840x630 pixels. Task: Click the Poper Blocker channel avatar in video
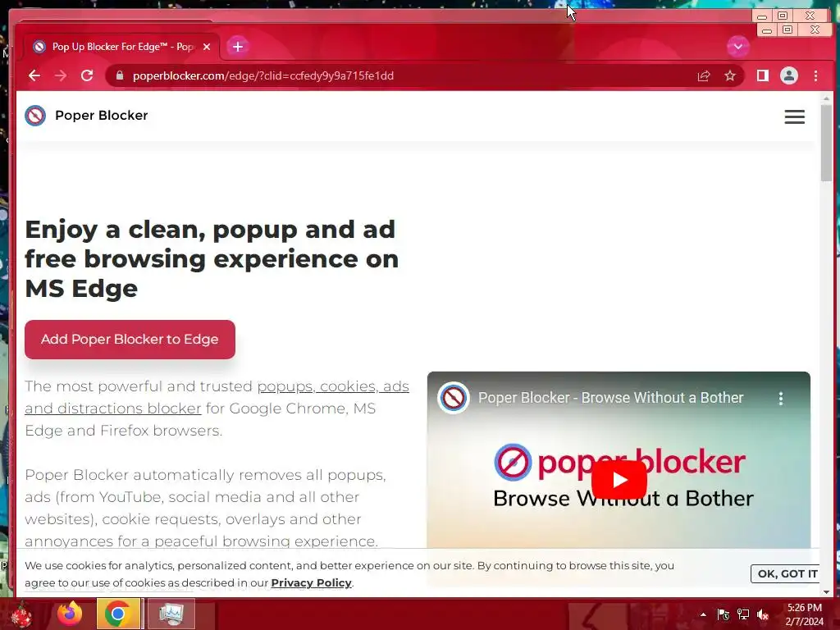point(453,398)
